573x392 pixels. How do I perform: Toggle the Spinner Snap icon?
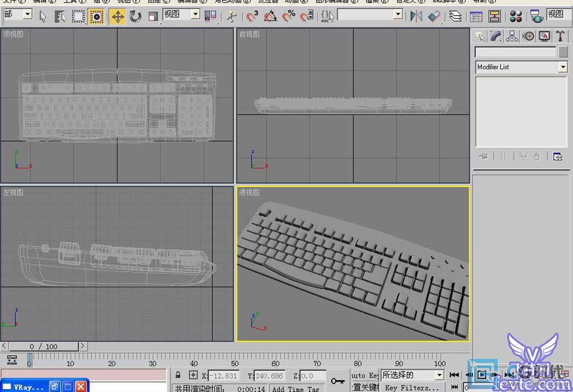[306, 16]
